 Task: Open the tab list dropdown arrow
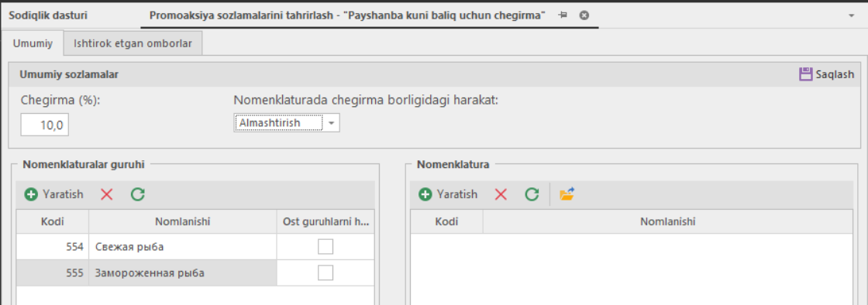click(x=852, y=16)
